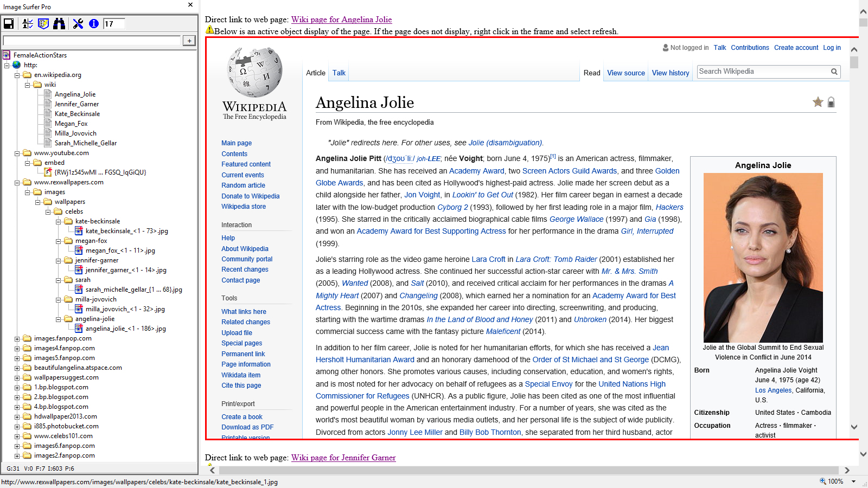Click the plus add button beside search box
The image size is (868, 488).
189,41
